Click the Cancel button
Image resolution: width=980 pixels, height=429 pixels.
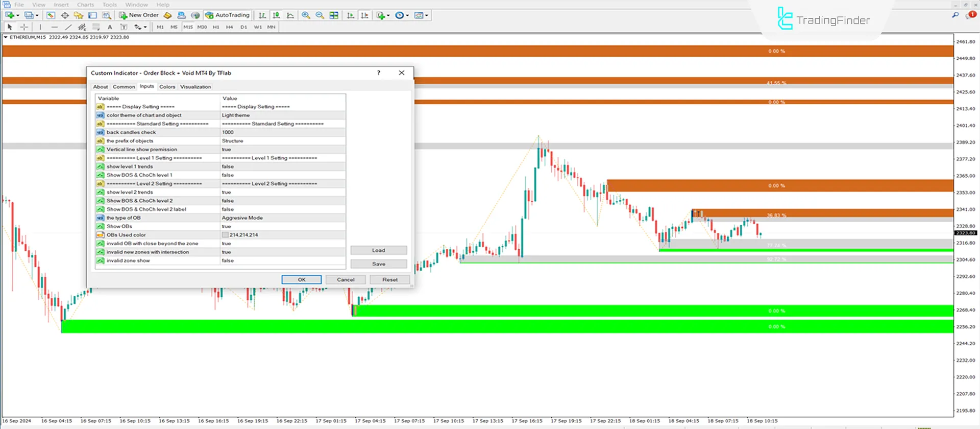point(346,280)
